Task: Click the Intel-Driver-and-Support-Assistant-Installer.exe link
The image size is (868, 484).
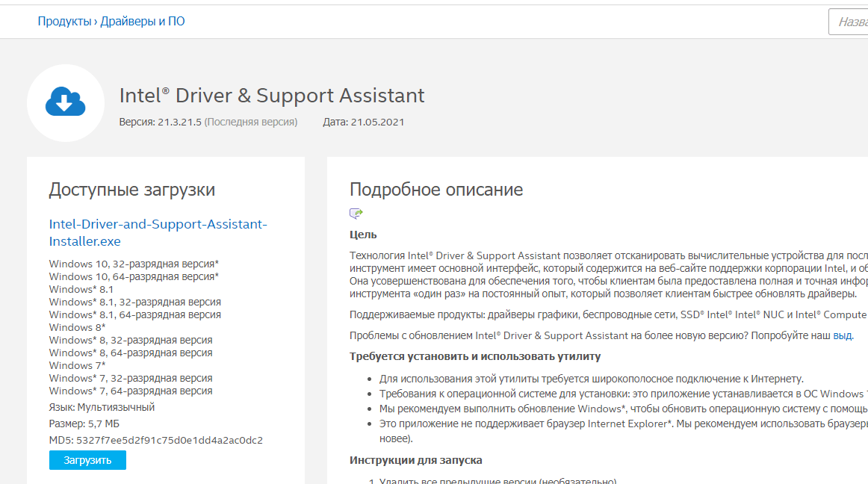Action: pos(158,232)
